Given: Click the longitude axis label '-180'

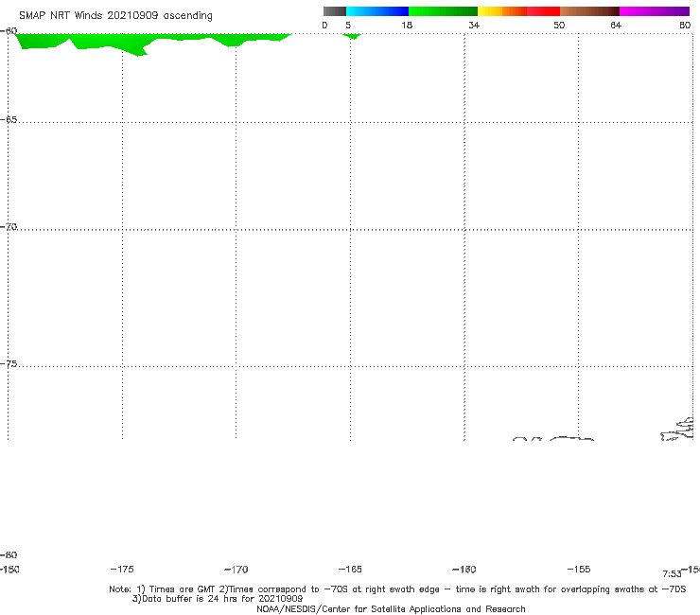Looking at the screenshot, I should (9, 570).
